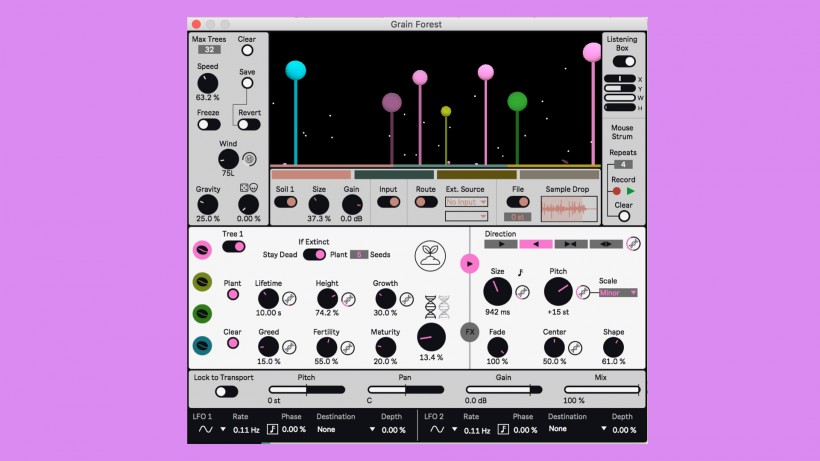Open the Scale dropdown set to Minor
This screenshot has height=461, width=820.
pyautogui.click(x=619, y=292)
